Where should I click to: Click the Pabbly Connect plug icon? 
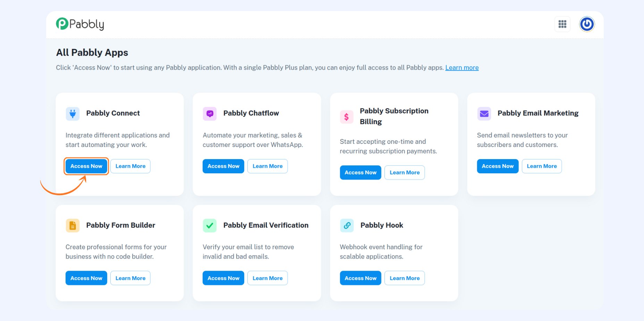point(72,113)
